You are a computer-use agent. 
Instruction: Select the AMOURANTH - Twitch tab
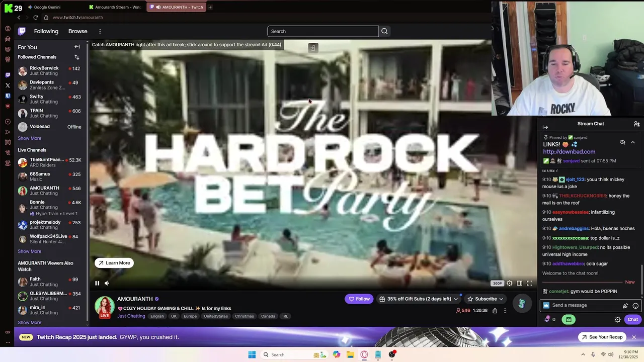[x=176, y=7]
